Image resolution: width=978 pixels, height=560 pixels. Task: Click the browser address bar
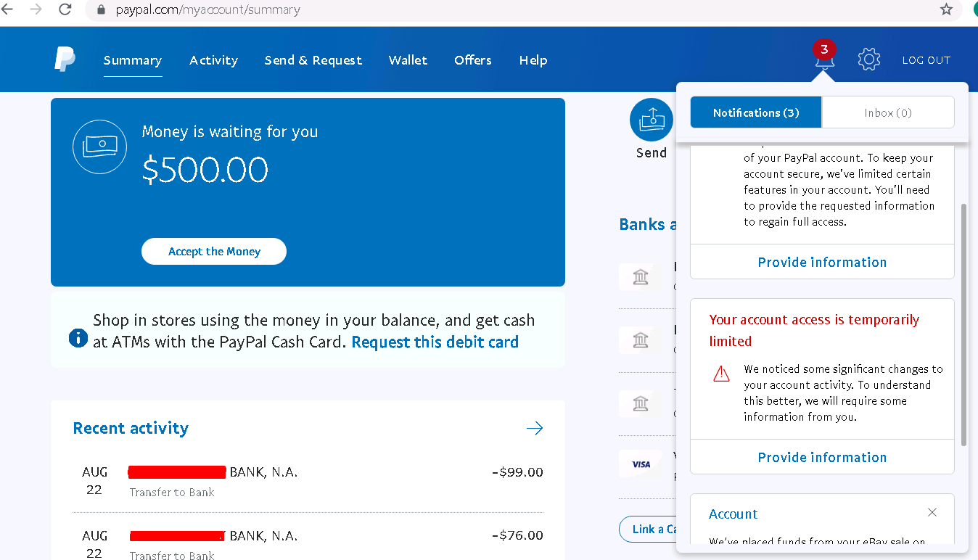pos(508,10)
